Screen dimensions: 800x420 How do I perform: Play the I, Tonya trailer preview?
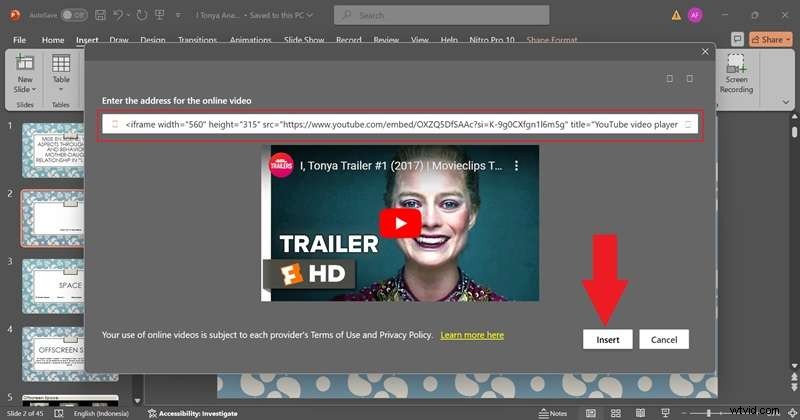coord(400,223)
